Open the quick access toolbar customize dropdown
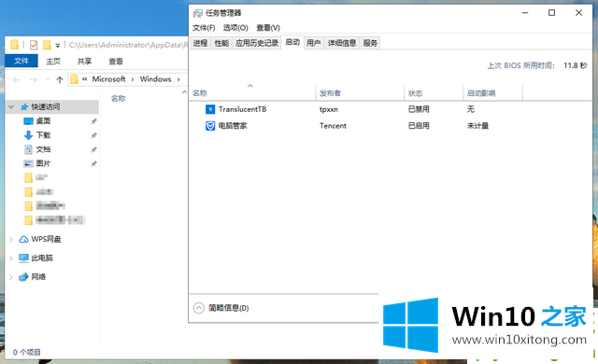 coord(58,46)
